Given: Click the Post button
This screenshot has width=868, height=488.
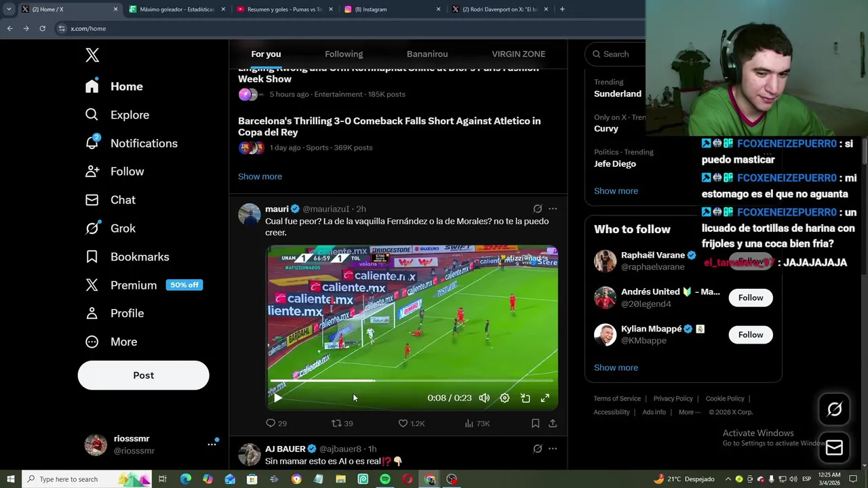Looking at the screenshot, I should pos(143,375).
